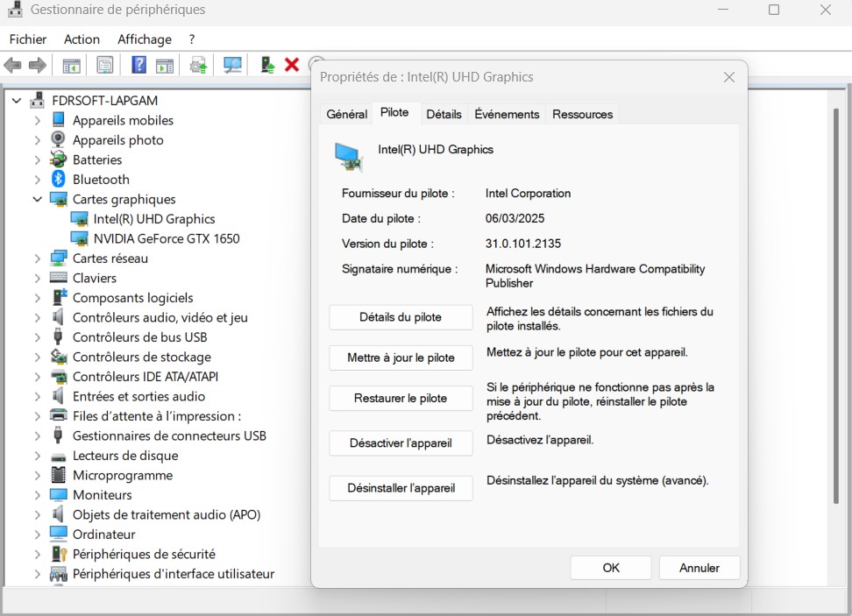Open the Action menu
852x616 pixels.
(82, 39)
